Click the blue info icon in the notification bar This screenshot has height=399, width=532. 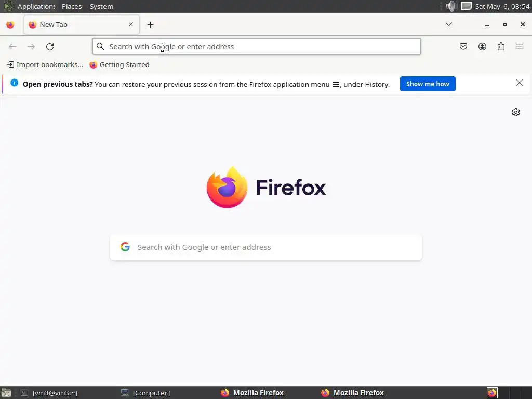pyautogui.click(x=14, y=83)
